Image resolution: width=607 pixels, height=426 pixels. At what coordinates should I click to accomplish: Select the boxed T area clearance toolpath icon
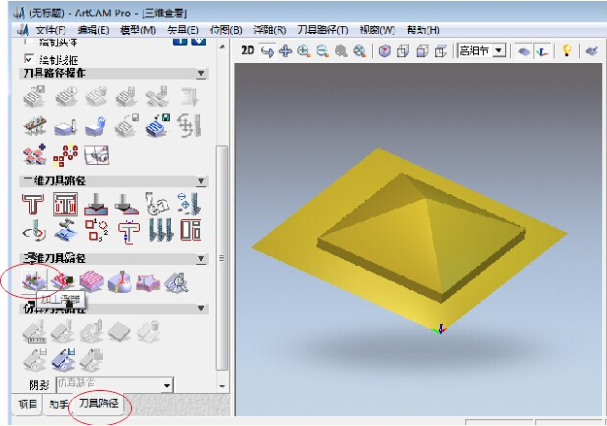click(65, 204)
